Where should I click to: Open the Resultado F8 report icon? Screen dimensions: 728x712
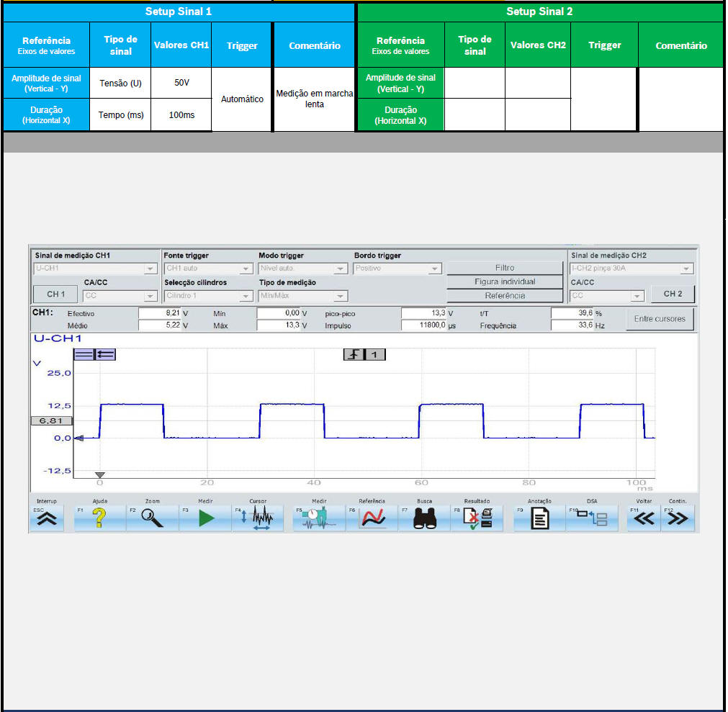477,518
